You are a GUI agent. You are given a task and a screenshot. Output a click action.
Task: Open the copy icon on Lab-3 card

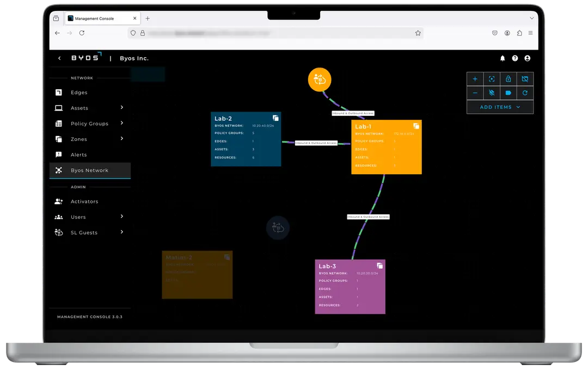(380, 266)
